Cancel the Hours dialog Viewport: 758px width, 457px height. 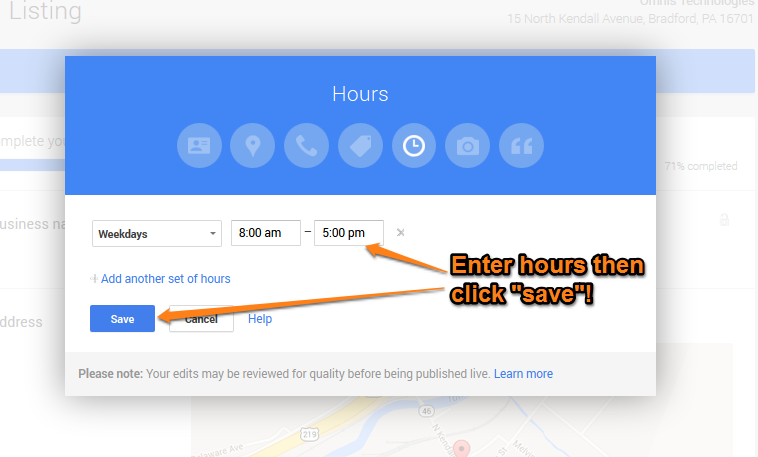202,319
